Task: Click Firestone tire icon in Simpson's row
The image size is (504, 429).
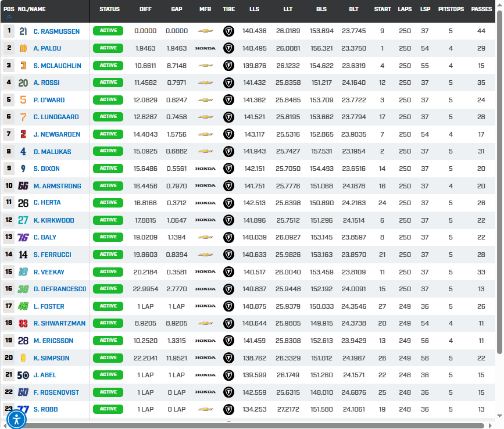Action: (x=228, y=357)
